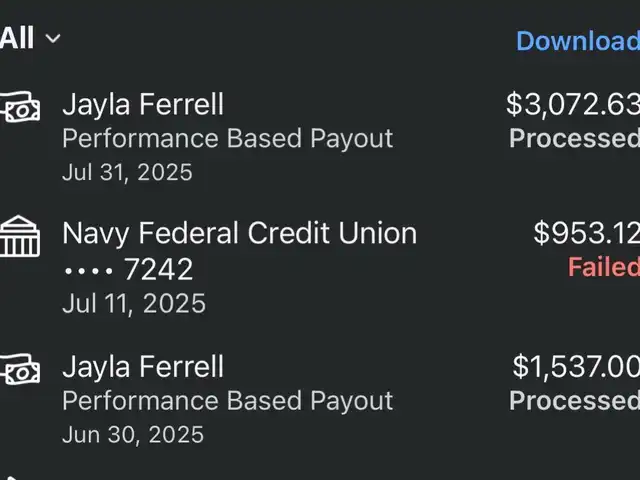
Task: Click account number ending 7242
Action: [128, 269]
